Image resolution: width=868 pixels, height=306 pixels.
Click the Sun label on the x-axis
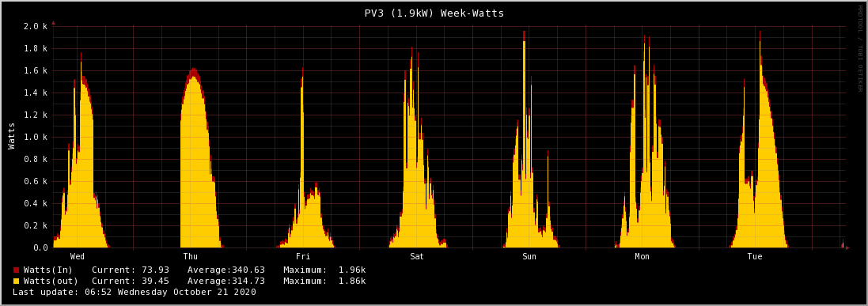pyautogui.click(x=529, y=257)
